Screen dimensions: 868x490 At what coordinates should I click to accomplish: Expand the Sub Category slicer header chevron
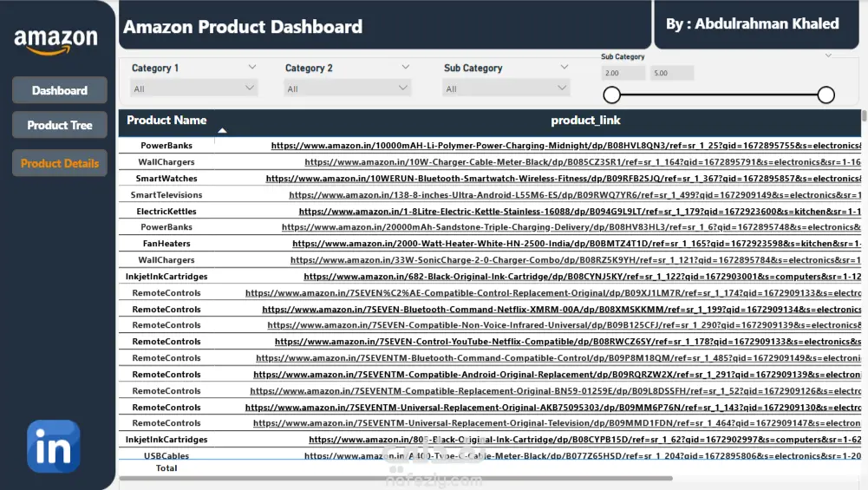click(565, 67)
